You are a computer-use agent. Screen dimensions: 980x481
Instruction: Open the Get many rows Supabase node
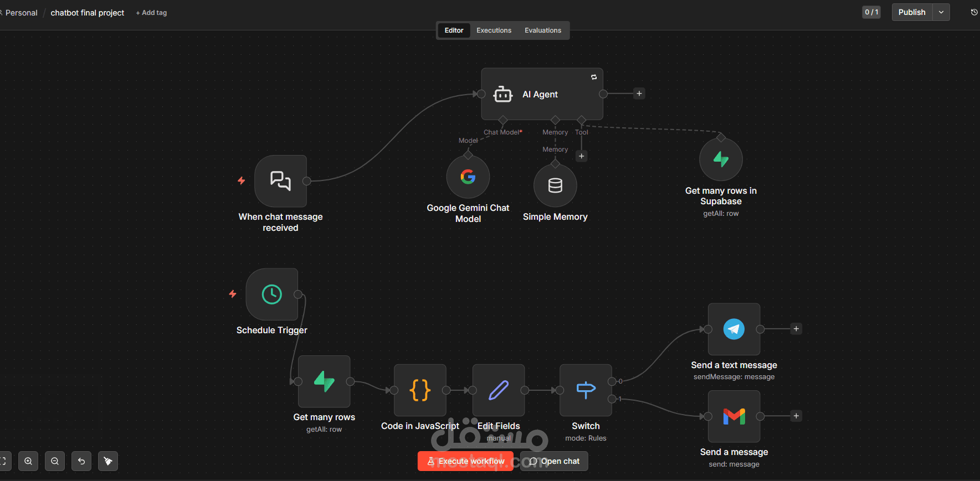(x=324, y=381)
